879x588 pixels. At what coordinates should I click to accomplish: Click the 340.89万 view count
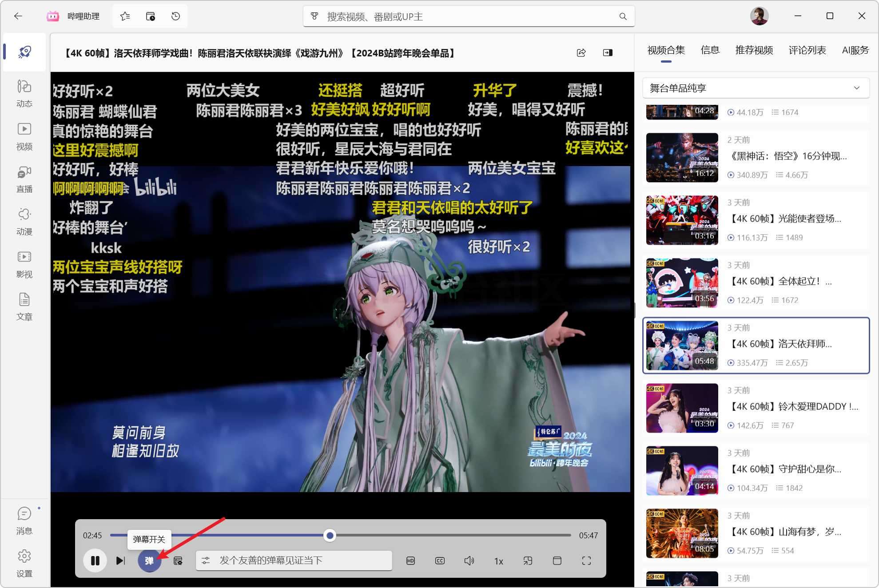pos(752,175)
